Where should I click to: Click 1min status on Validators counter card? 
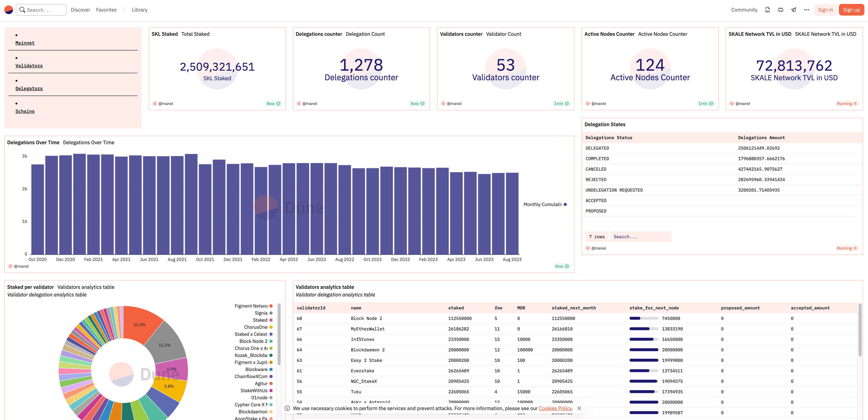pos(561,104)
